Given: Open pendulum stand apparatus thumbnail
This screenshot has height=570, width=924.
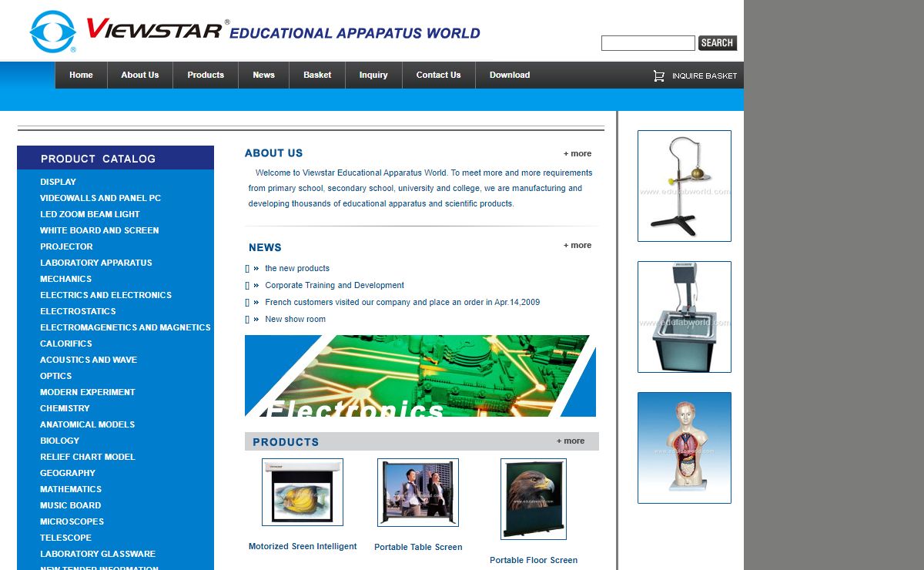Looking at the screenshot, I should (685, 186).
